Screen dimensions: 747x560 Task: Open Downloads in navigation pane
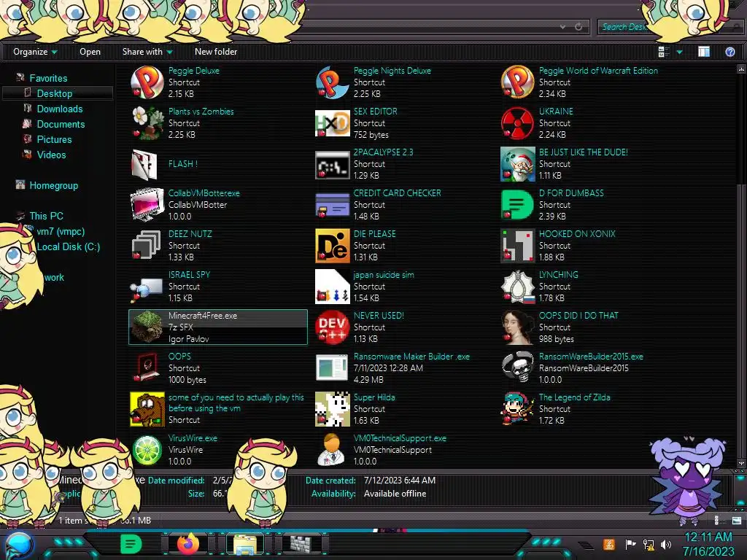(60, 109)
